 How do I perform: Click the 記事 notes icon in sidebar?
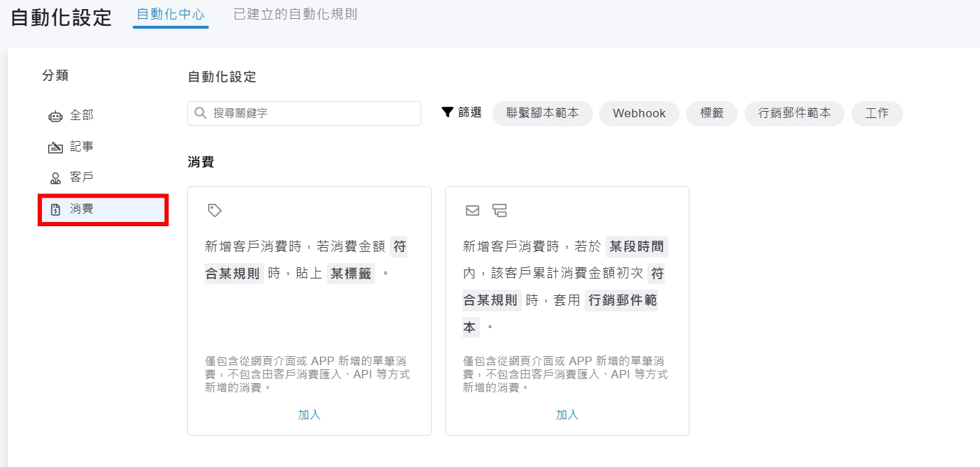(x=55, y=147)
